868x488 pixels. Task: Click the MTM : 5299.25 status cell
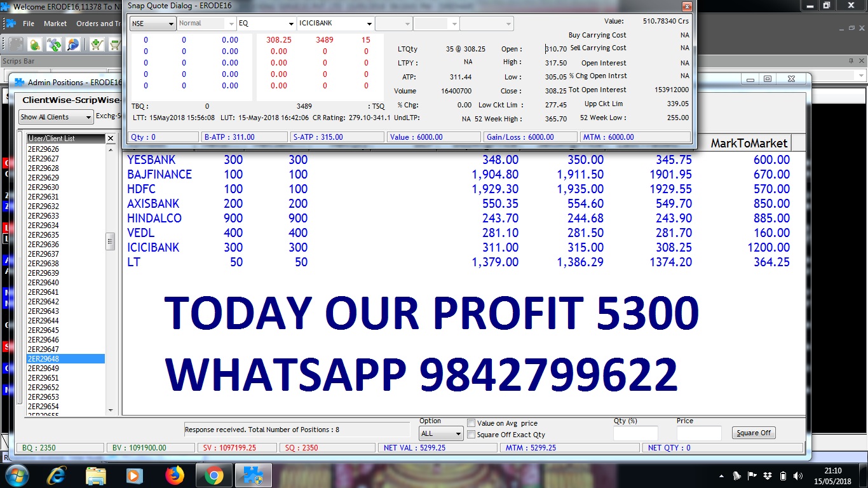pos(568,448)
